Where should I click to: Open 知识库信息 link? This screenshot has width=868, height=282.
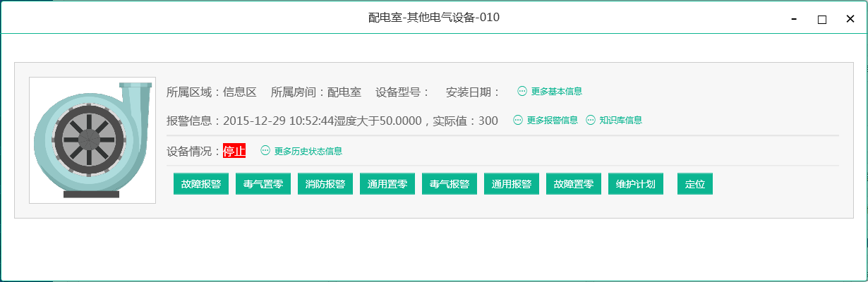620,121
